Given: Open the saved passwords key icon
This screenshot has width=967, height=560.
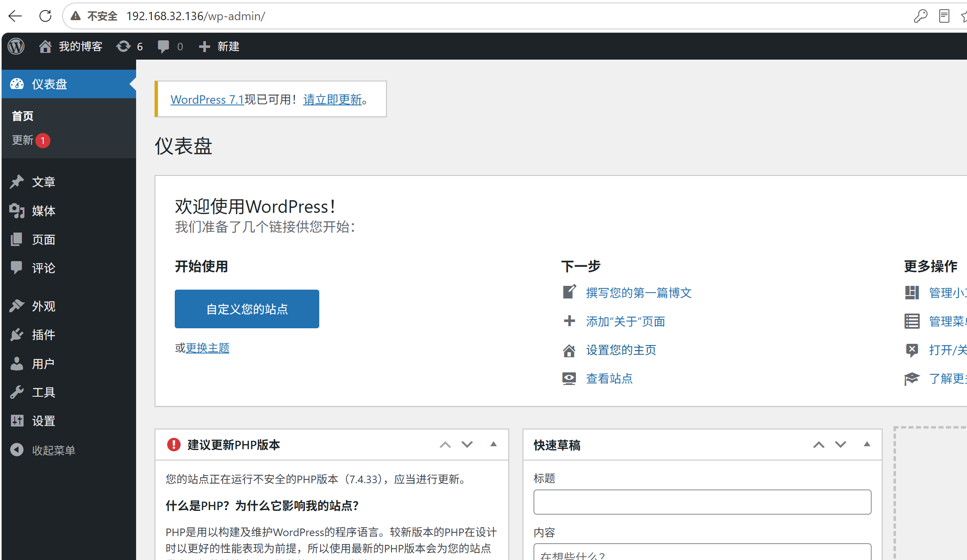Looking at the screenshot, I should tap(920, 16).
